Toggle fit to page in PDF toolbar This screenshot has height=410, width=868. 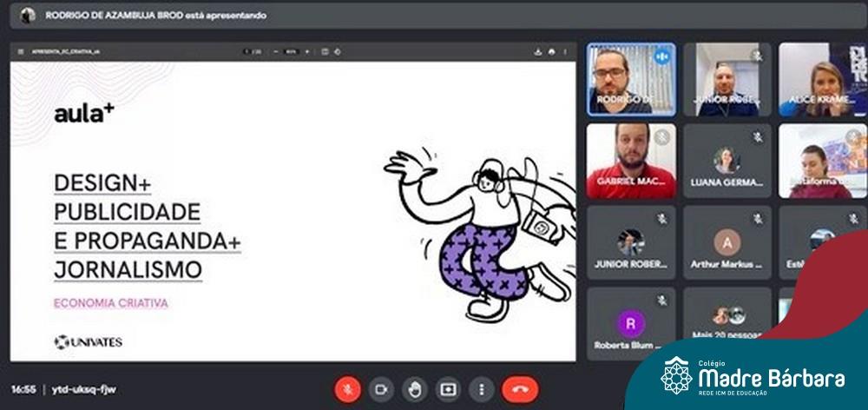pos(325,51)
